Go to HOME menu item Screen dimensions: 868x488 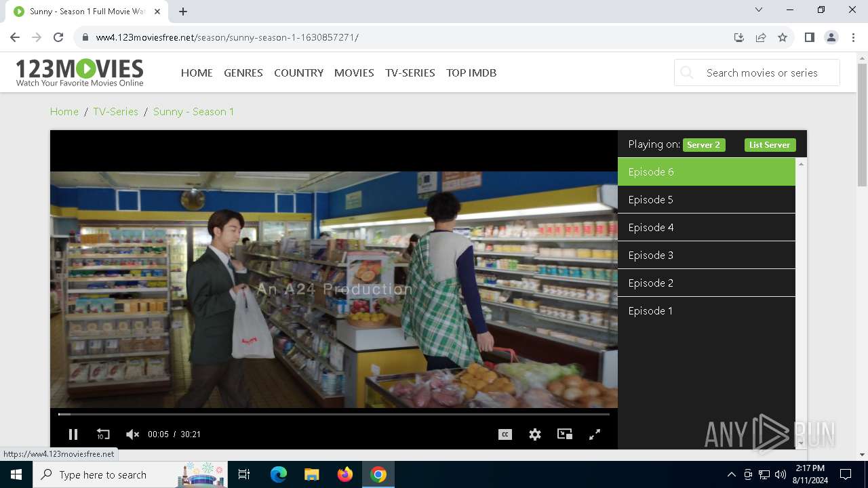coord(197,73)
